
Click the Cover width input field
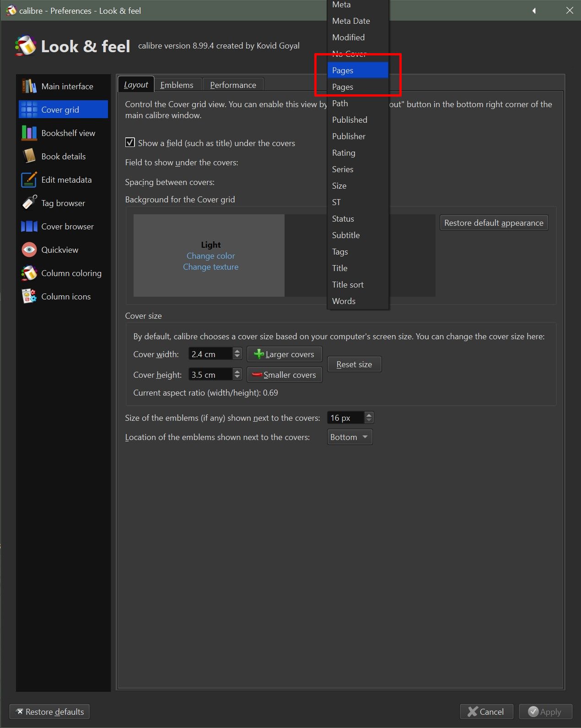coord(210,354)
